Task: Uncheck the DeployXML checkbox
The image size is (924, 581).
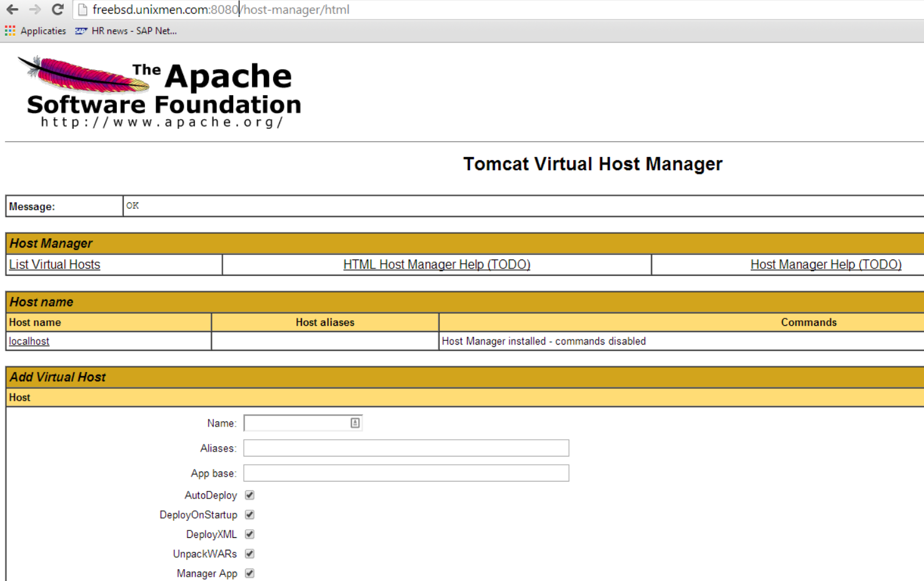Action: (x=249, y=534)
